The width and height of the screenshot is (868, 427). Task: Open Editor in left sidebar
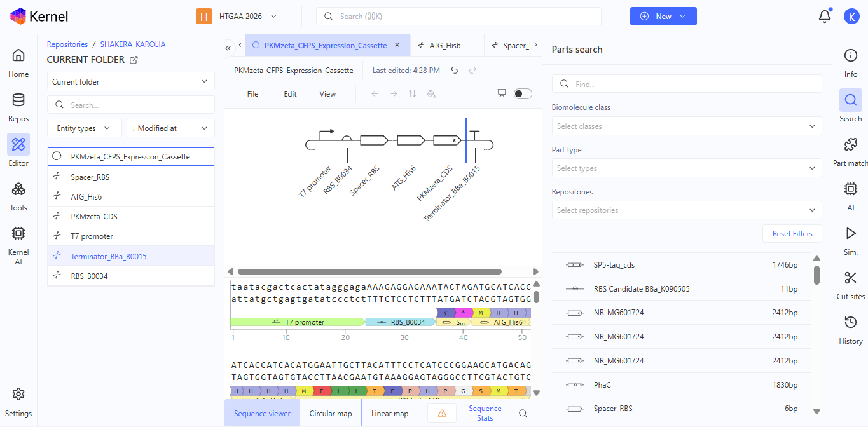tap(18, 151)
